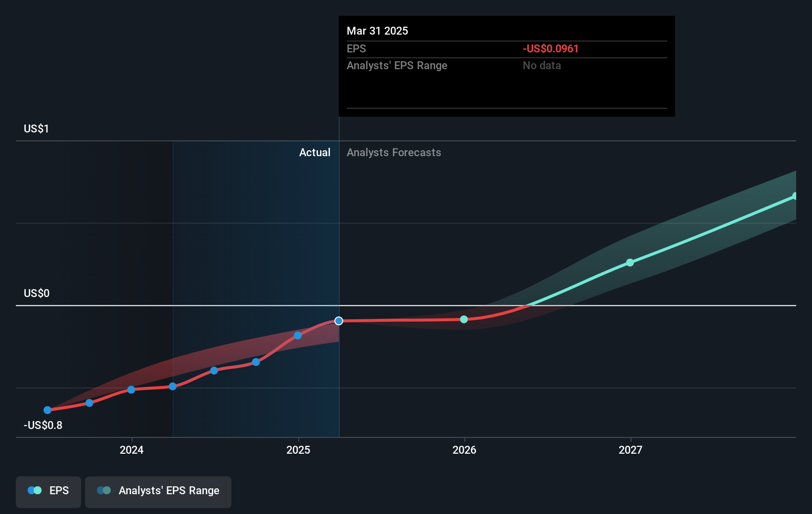Click the EPS data point at start of 2024
Screen dimensions: 812x514
[x=131, y=390]
